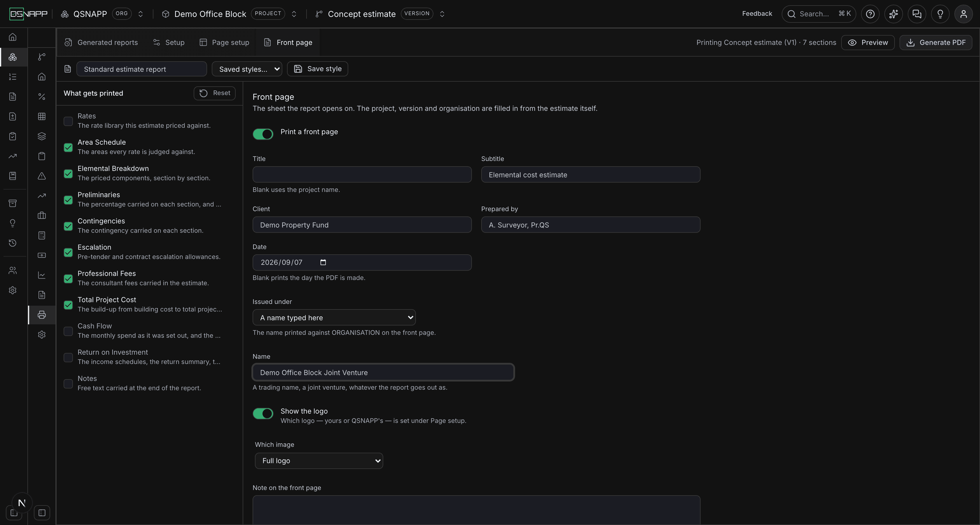Image resolution: width=980 pixels, height=525 pixels.
Task: Uncheck the Area Schedule checkbox
Action: 68,147
